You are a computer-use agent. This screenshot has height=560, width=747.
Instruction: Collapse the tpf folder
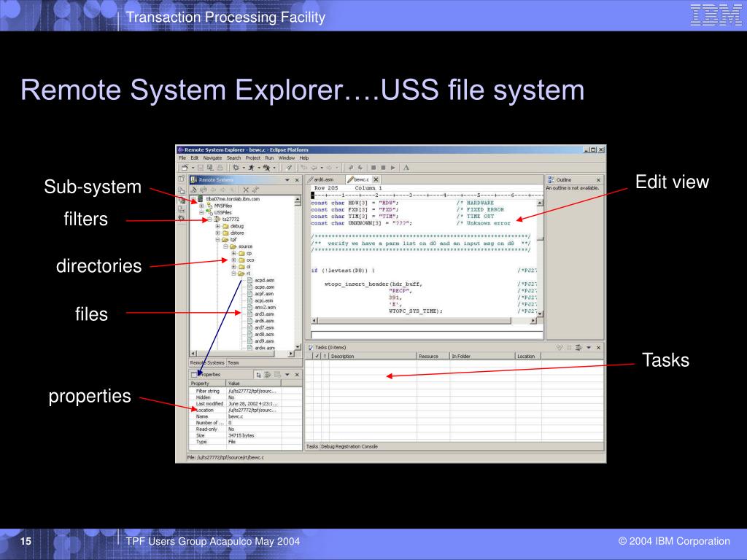(x=217, y=239)
